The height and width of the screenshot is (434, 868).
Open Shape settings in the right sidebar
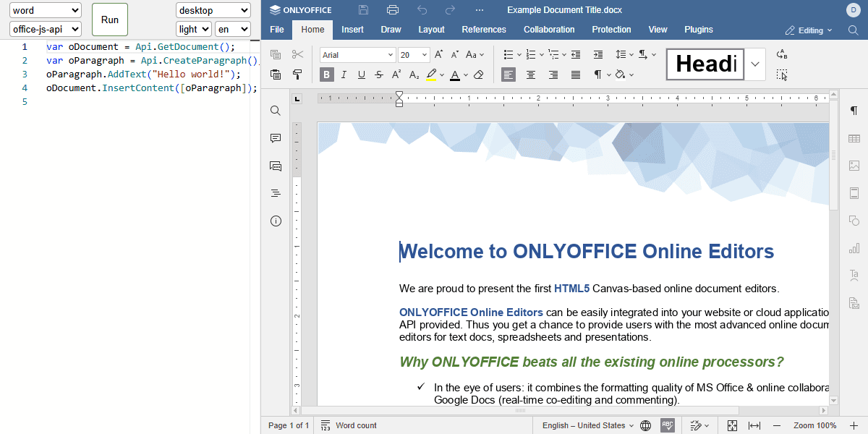tap(854, 221)
